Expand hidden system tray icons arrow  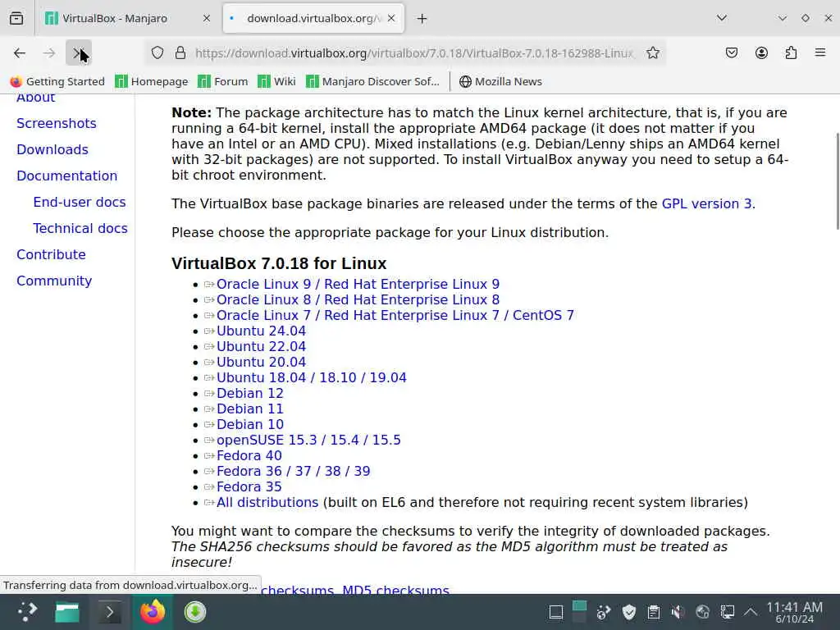pos(751,612)
